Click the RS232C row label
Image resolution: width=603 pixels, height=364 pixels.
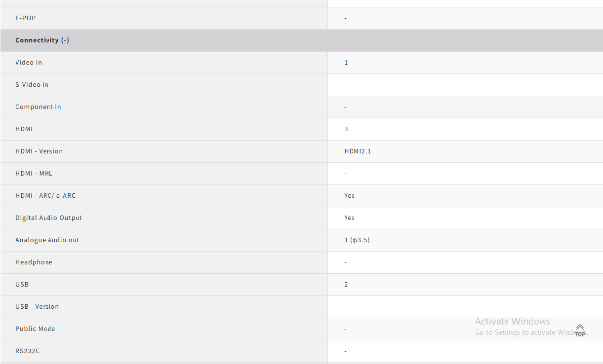pyautogui.click(x=28, y=351)
